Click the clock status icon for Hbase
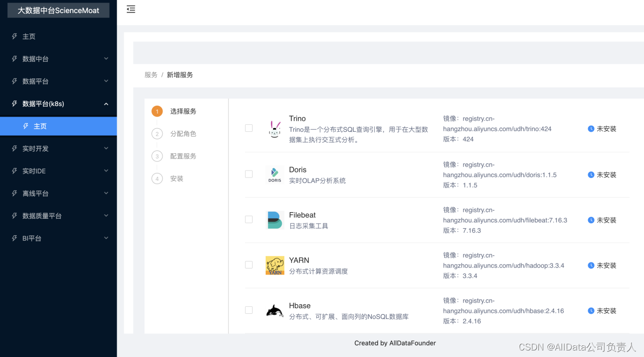 tap(591, 311)
